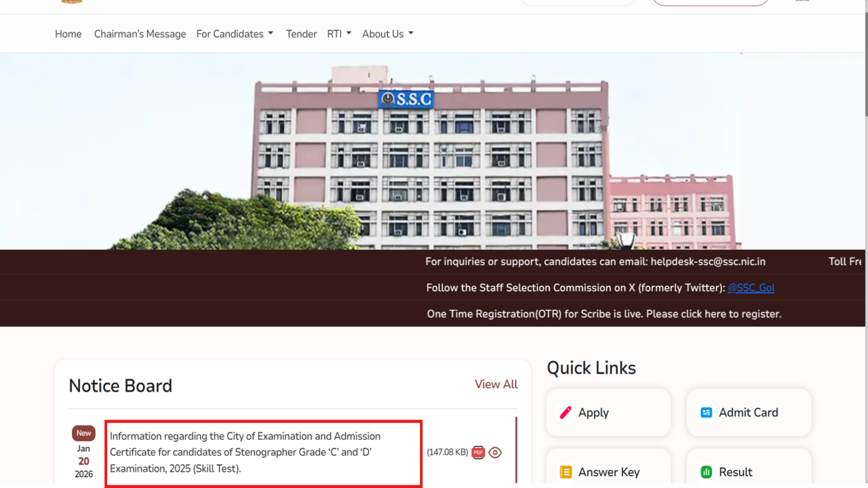Expand the For Candidates dropdown

coord(235,34)
